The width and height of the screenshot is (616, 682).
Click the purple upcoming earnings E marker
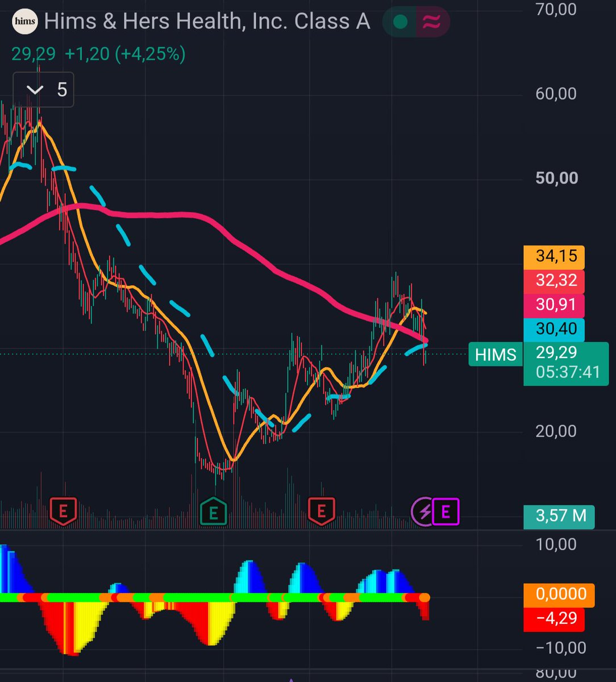coord(446,512)
